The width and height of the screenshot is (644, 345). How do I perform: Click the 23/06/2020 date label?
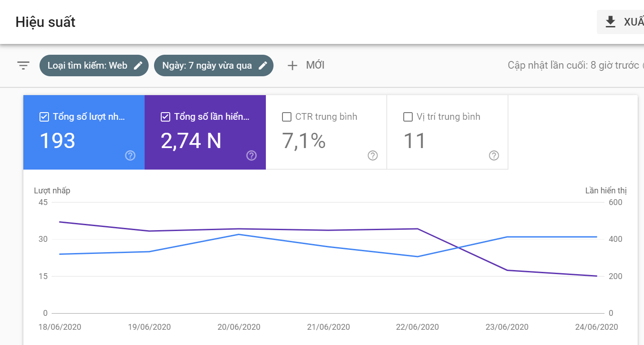507,327
